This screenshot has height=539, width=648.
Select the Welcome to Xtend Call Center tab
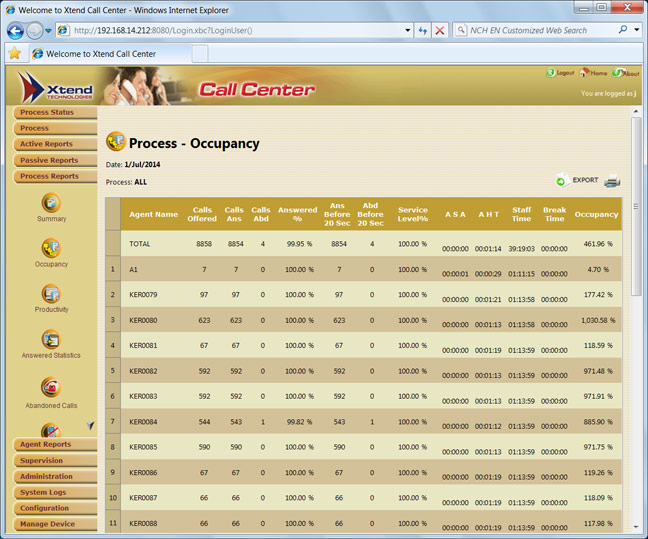(x=110, y=54)
